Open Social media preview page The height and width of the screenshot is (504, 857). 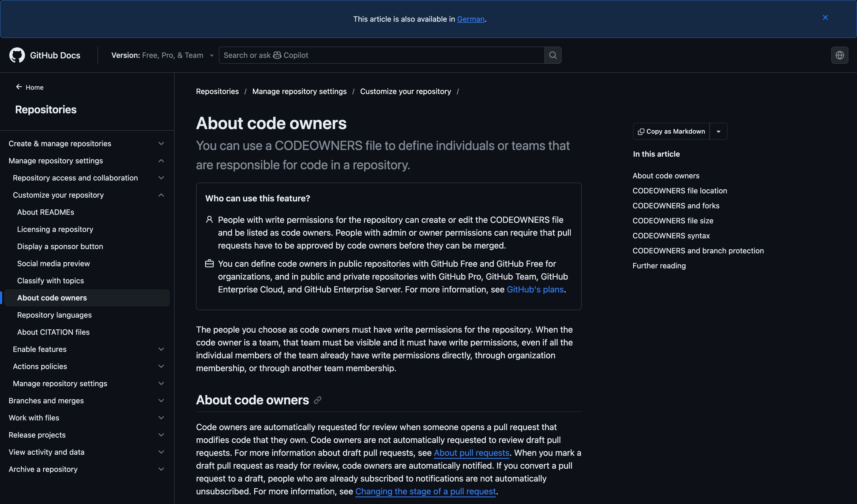pyautogui.click(x=53, y=264)
